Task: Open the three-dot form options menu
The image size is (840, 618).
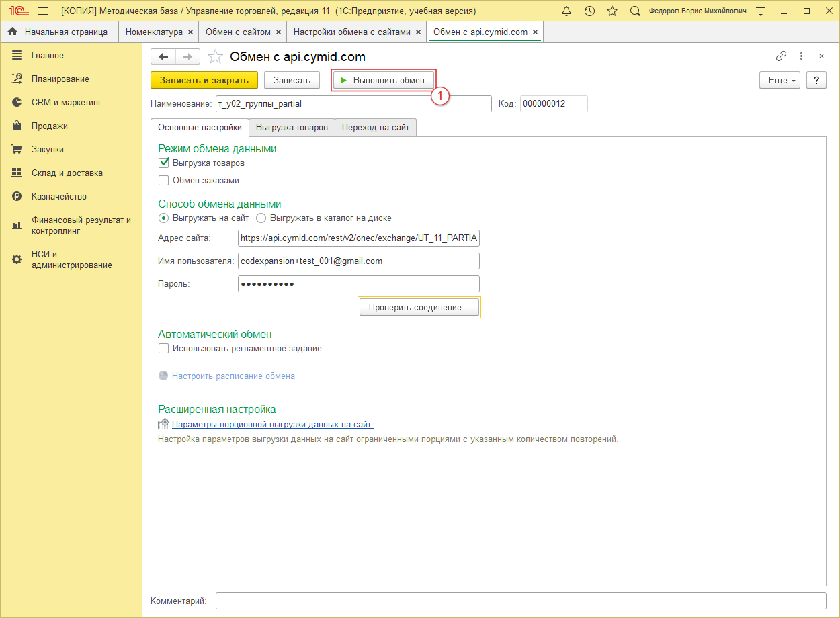Action: [801, 56]
